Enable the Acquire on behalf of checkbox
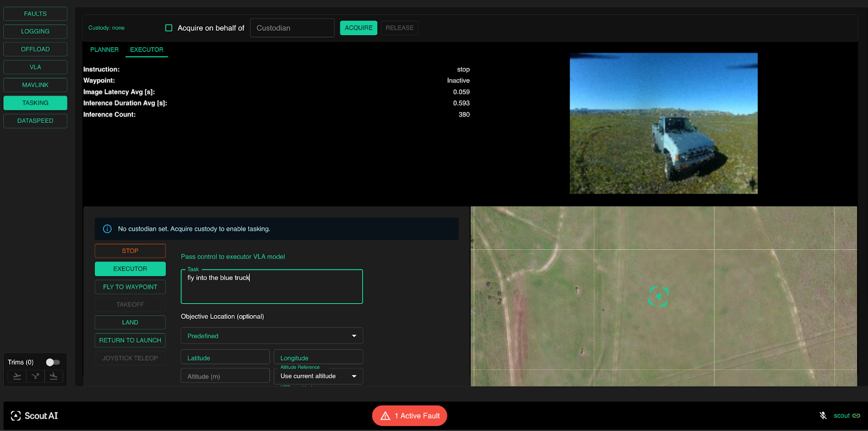This screenshot has height=431, width=868. point(169,28)
